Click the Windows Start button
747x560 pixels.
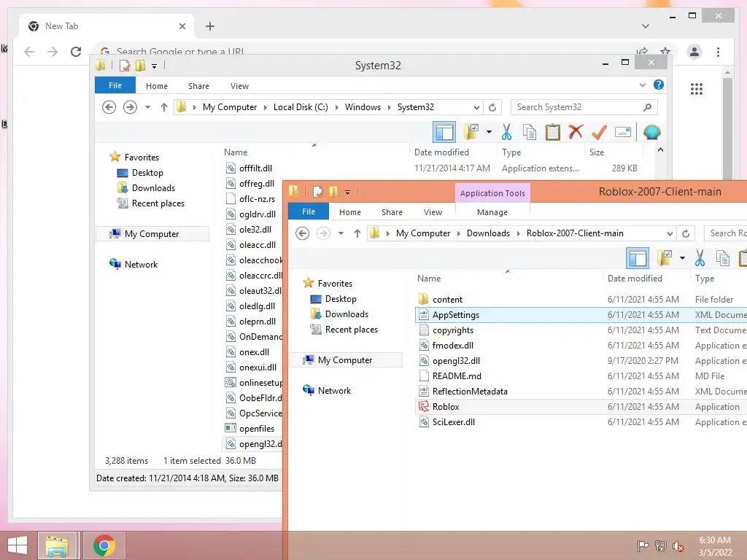(18, 545)
